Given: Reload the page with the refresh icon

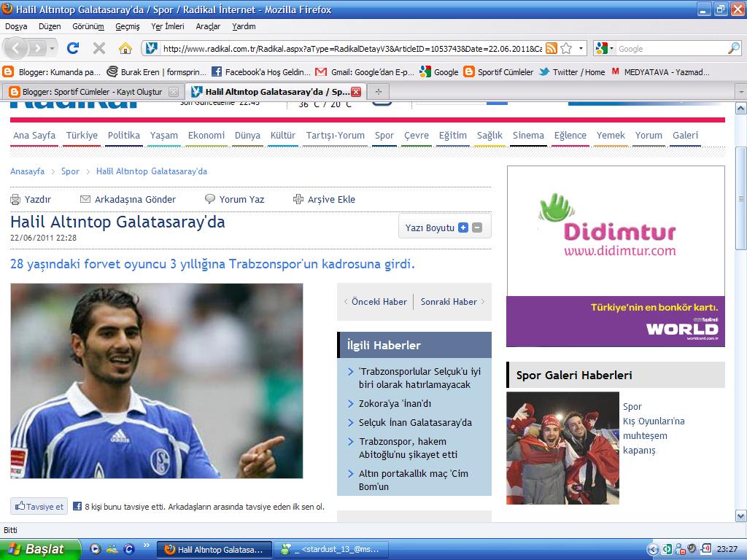Looking at the screenshot, I should 73,48.
